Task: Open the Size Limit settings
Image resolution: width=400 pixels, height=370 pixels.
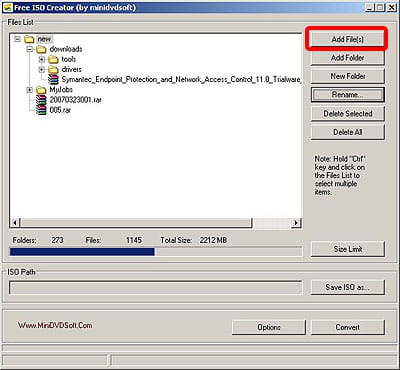Action: coord(348,249)
